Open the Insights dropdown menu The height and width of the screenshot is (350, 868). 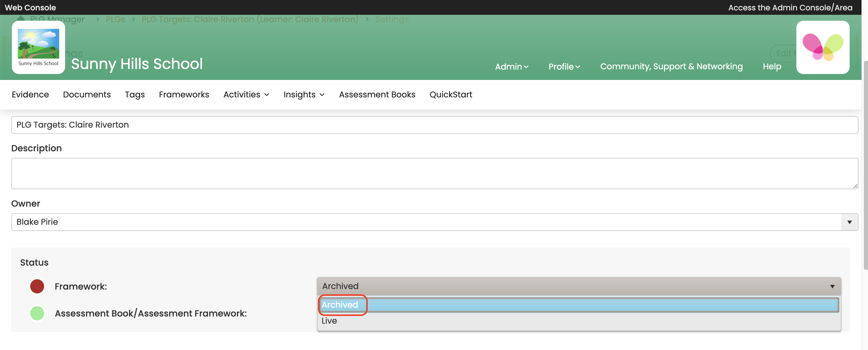(x=304, y=94)
